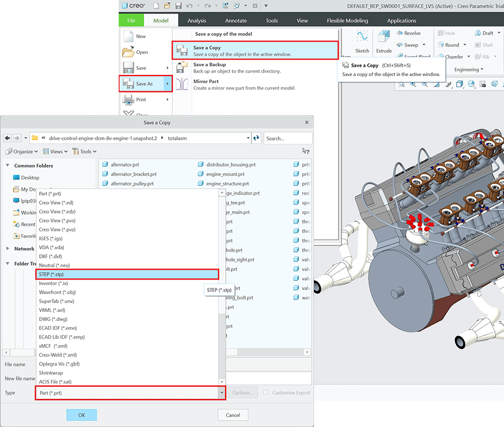
Task: Click the zoom in magnifier in graphics toolbar
Action: click(413, 84)
